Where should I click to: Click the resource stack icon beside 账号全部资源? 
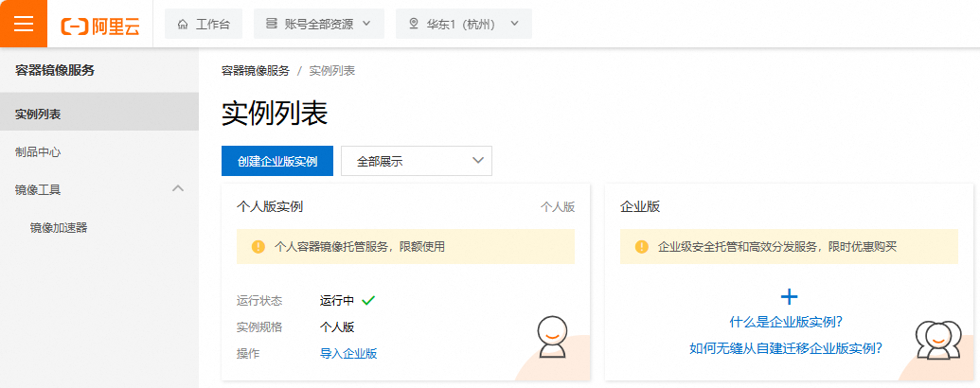coord(271,25)
